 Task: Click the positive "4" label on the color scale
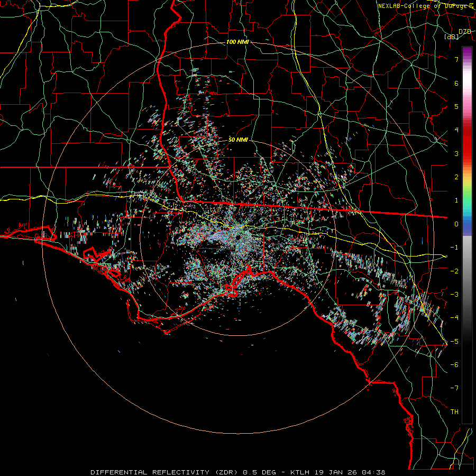(x=456, y=130)
